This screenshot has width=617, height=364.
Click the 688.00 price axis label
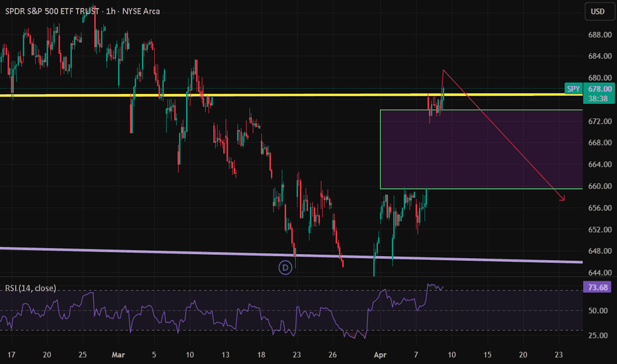(x=599, y=35)
